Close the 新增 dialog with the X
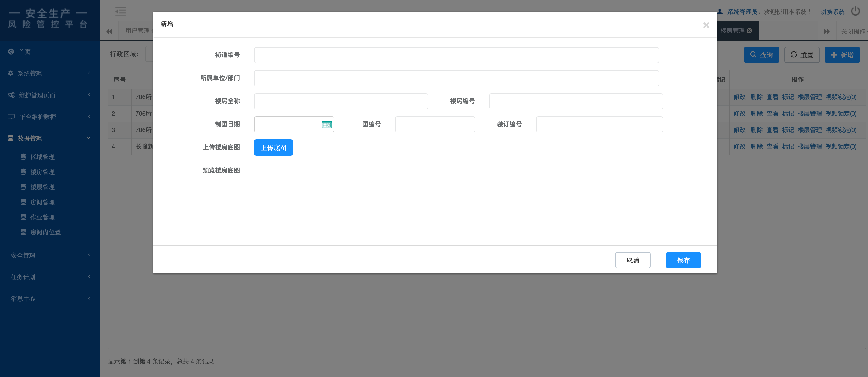The height and width of the screenshot is (377, 868). coord(706,25)
